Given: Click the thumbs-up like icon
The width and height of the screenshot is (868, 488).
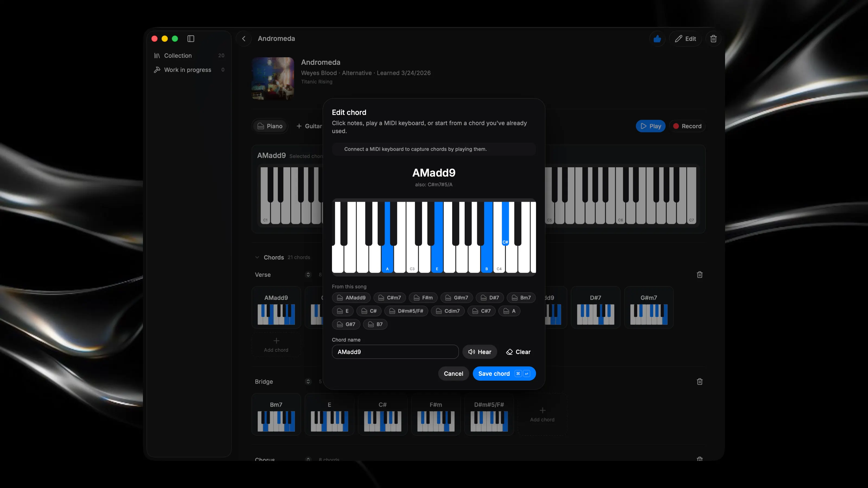Looking at the screenshot, I should [x=657, y=39].
